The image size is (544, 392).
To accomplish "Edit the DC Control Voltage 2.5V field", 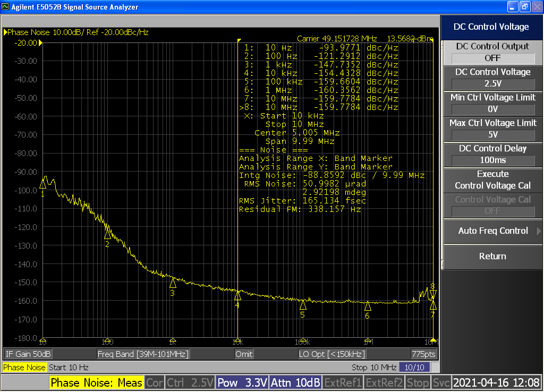I will 492,83.
